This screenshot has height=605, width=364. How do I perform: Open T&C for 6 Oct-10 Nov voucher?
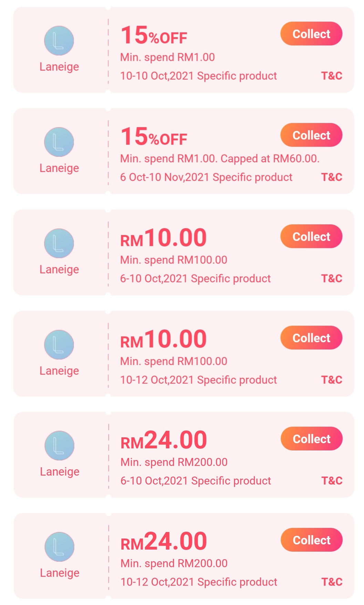pyautogui.click(x=332, y=177)
